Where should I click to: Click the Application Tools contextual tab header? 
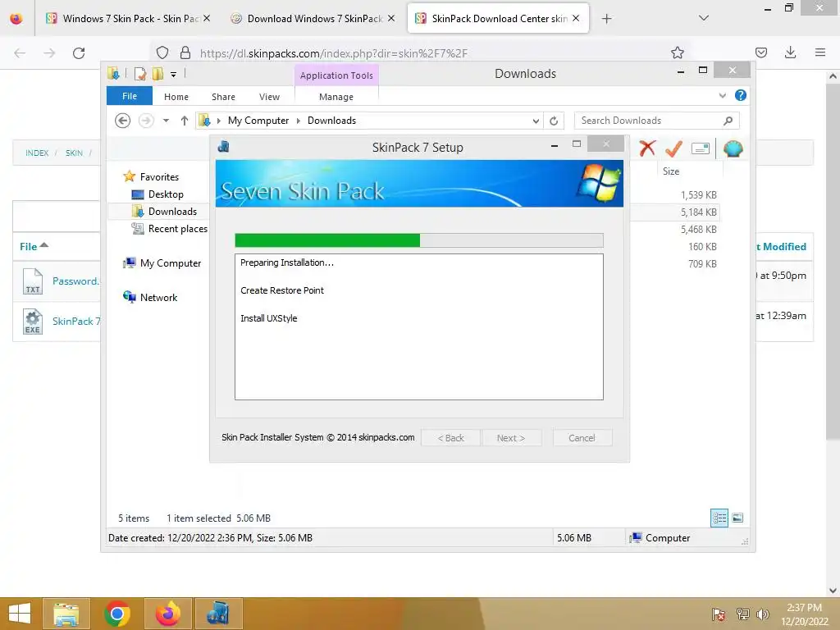tap(336, 75)
